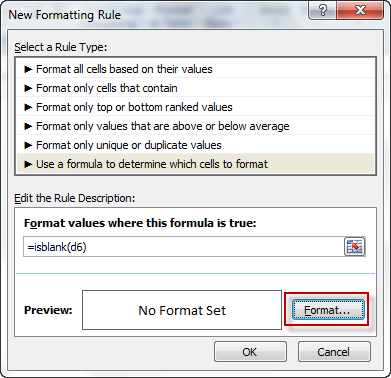Cancel the new formatting rule
Image resolution: width=391 pixels, height=378 pixels.
point(334,352)
